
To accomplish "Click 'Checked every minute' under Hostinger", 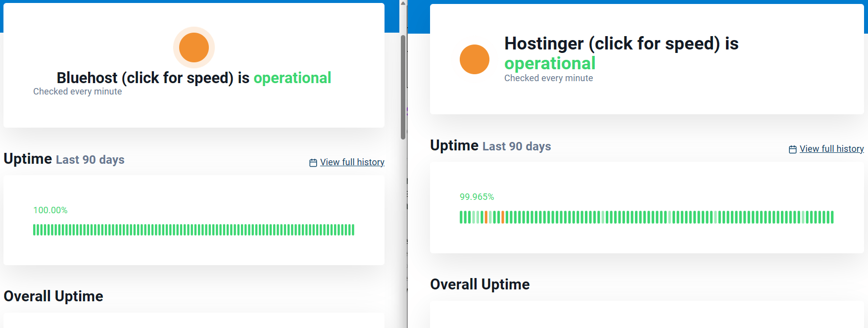I will pos(549,78).
